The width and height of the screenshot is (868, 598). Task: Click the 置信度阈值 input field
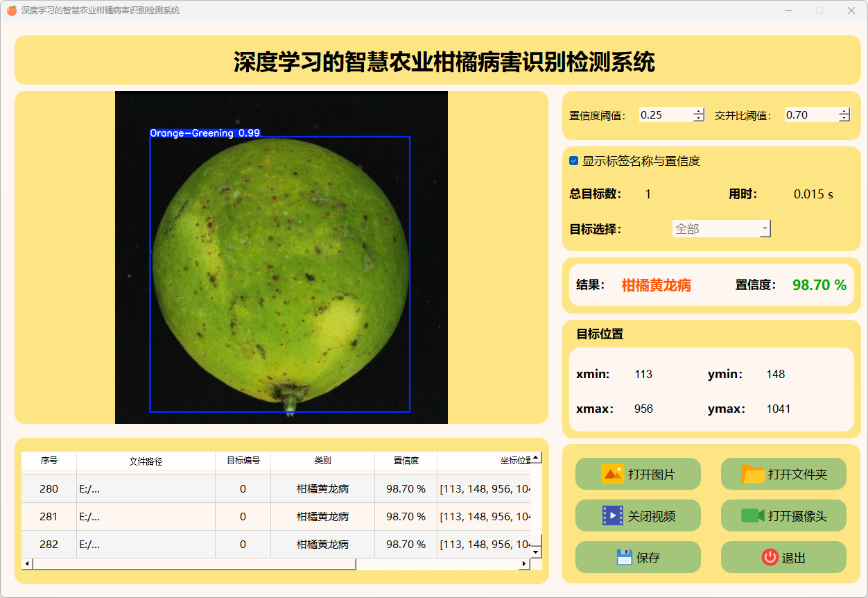pyautogui.click(x=665, y=115)
